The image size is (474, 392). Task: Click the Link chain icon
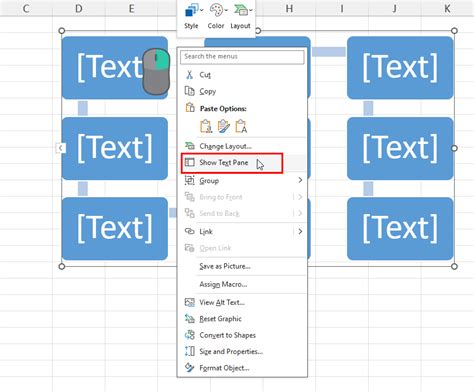190,231
